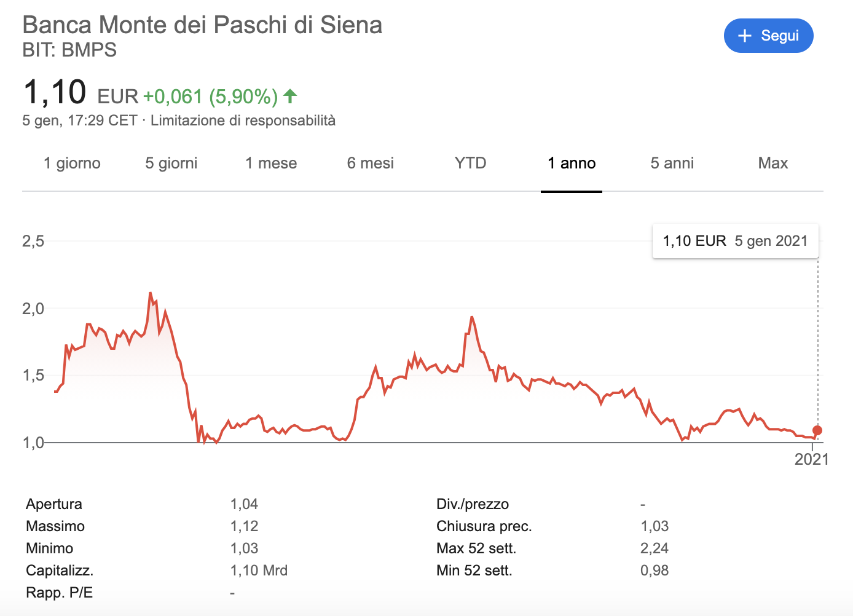
Task: Show the 6 mesi chart range
Action: coord(371,163)
